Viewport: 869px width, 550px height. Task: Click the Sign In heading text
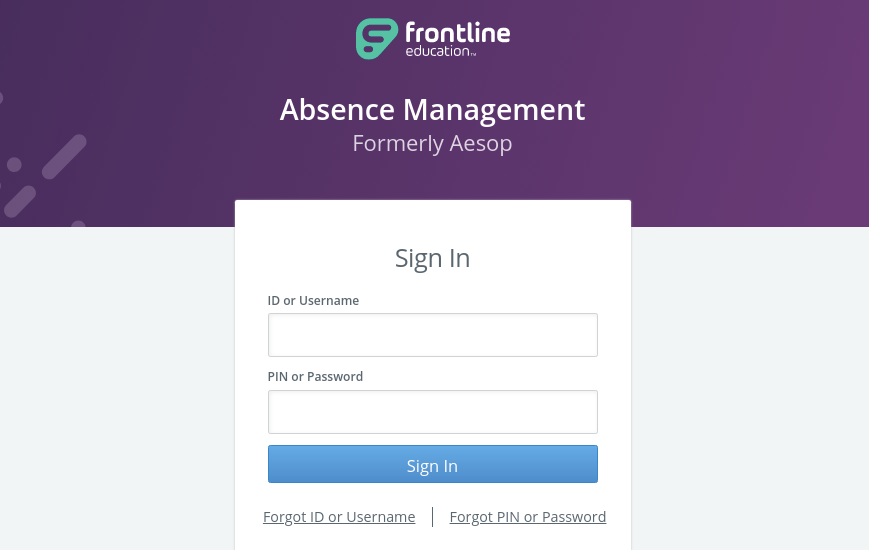point(432,258)
